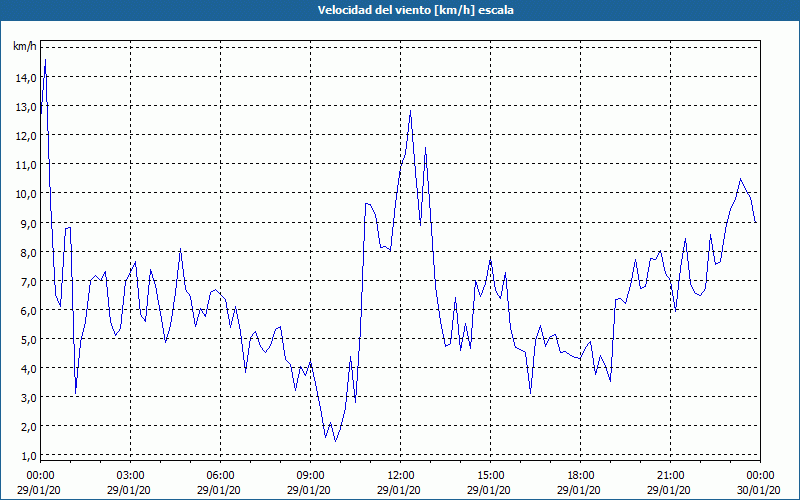Select the "29/01/20" date under 12:00
800x500 pixels.
pyautogui.click(x=398, y=490)
